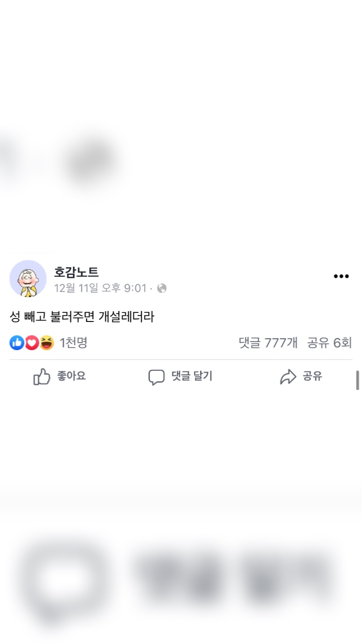Tap the outlined thumbs-up like icon
This screenshot has height=644, width=362.
(42, 376)
